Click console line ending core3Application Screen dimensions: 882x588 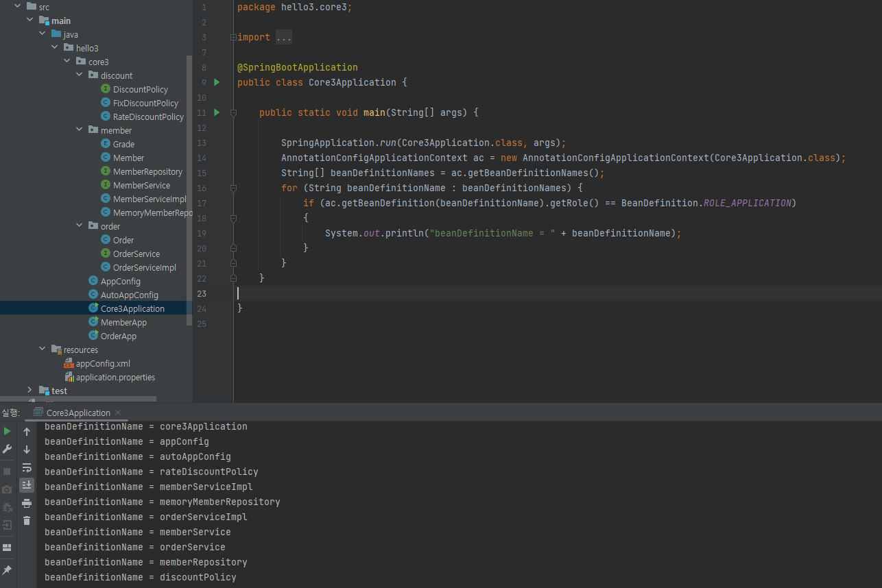(x=146, y=426)
